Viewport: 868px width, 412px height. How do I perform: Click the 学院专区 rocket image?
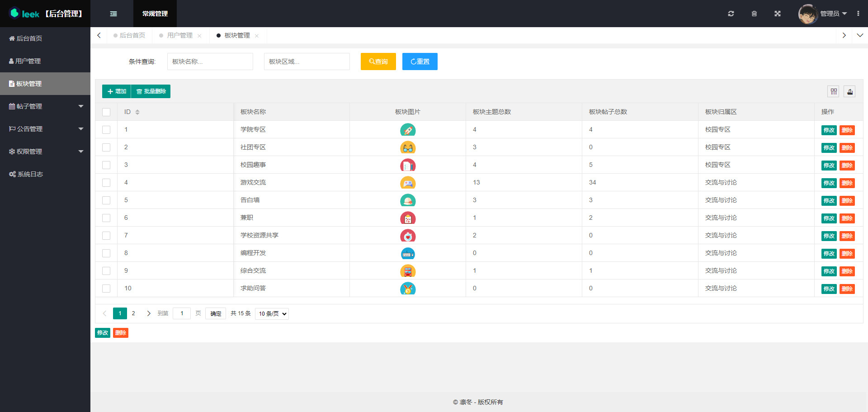408,130
